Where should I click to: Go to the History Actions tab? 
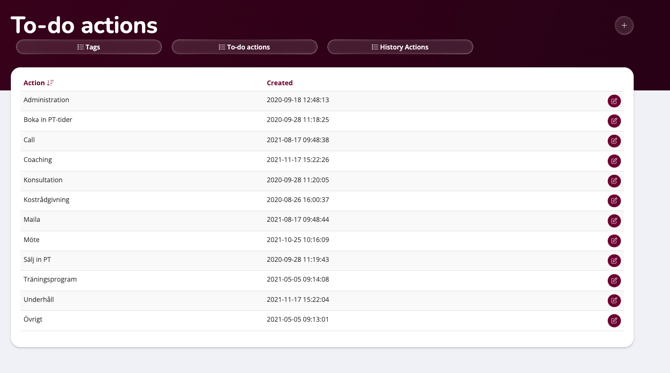point(400,47)
